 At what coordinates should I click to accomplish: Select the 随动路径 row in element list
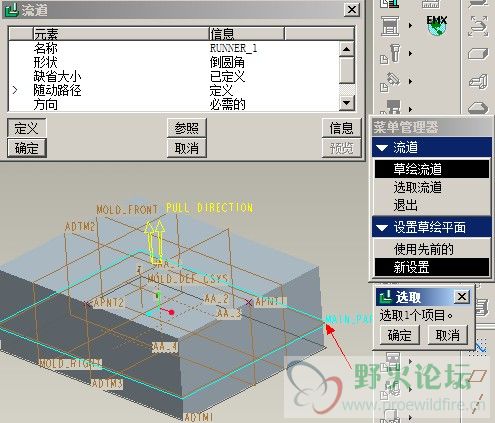click(173, 91)
